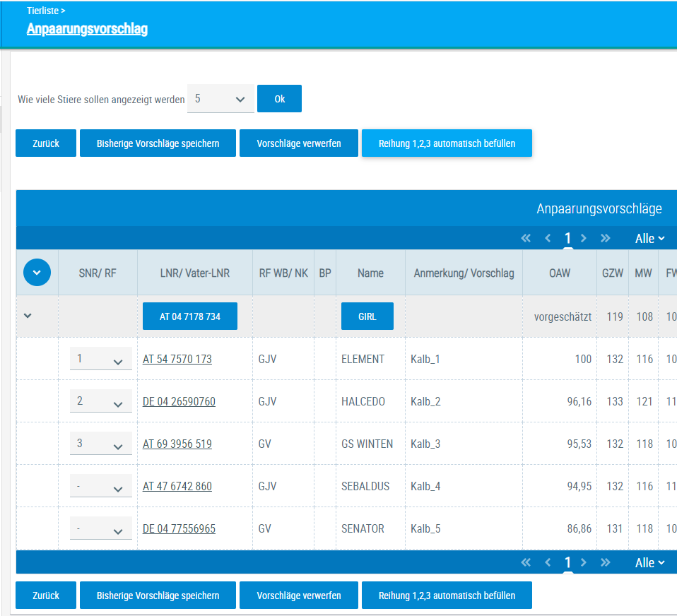
Task: Click next-page arrow in top paginator
Action: click(584, 238)
